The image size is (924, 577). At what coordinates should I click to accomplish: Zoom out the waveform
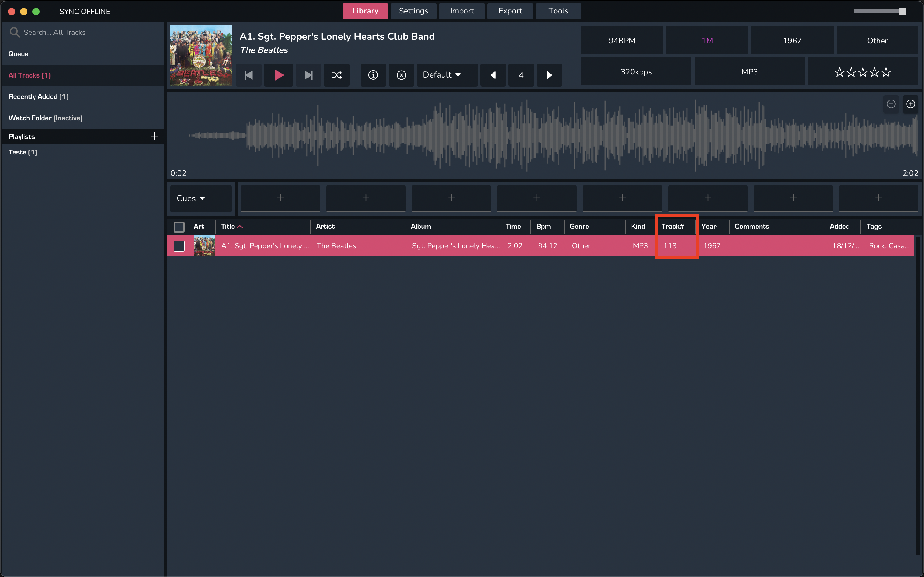click(x=891, y=104)
